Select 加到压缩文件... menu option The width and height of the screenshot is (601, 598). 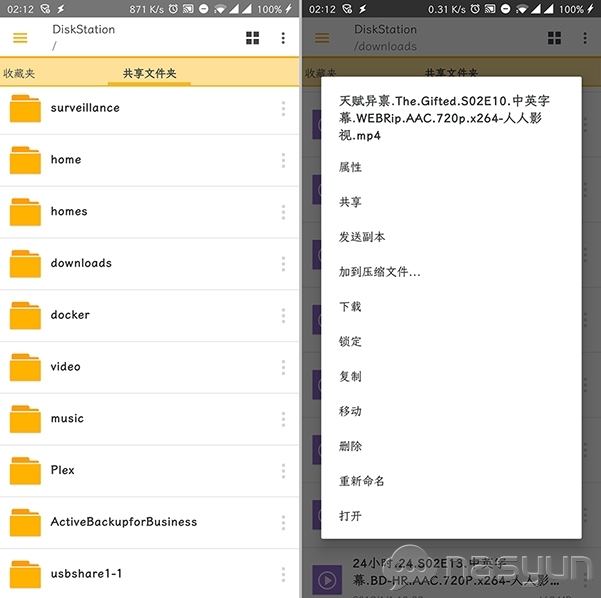pos(379,272)
